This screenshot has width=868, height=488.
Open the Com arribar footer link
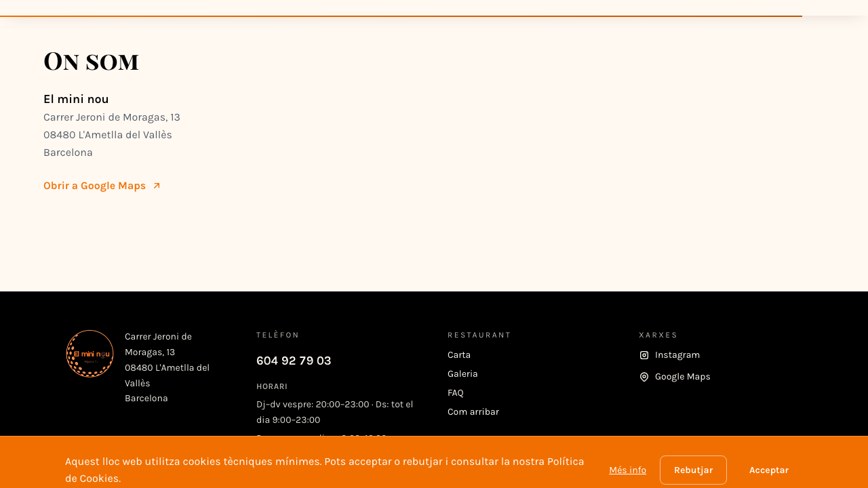coord(473,412)
